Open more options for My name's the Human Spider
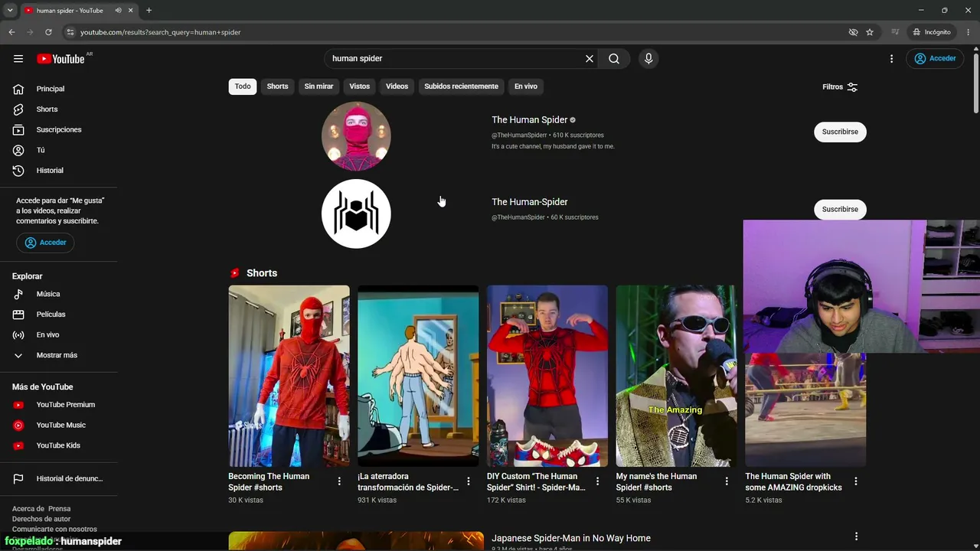The image size is (980, 551). coord(727,481)
